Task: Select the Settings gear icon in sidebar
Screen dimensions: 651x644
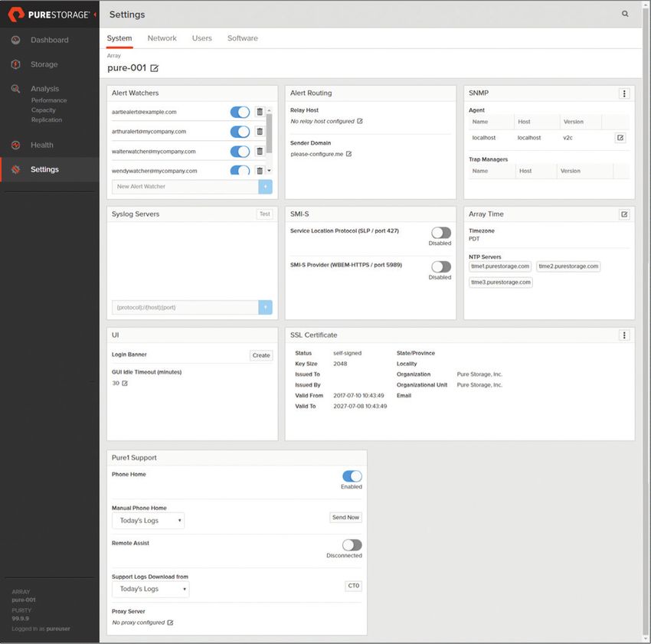Action: 16,169
